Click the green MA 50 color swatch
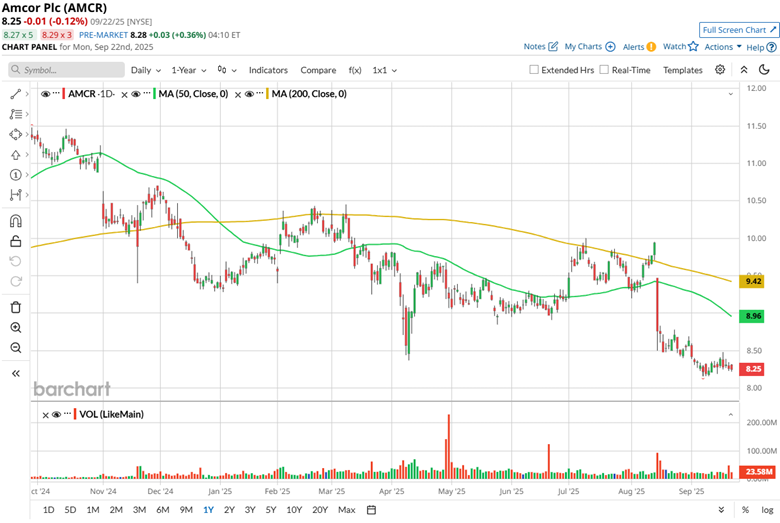The width and height of the screenshot is (780, 523). [x=154, y=94]
